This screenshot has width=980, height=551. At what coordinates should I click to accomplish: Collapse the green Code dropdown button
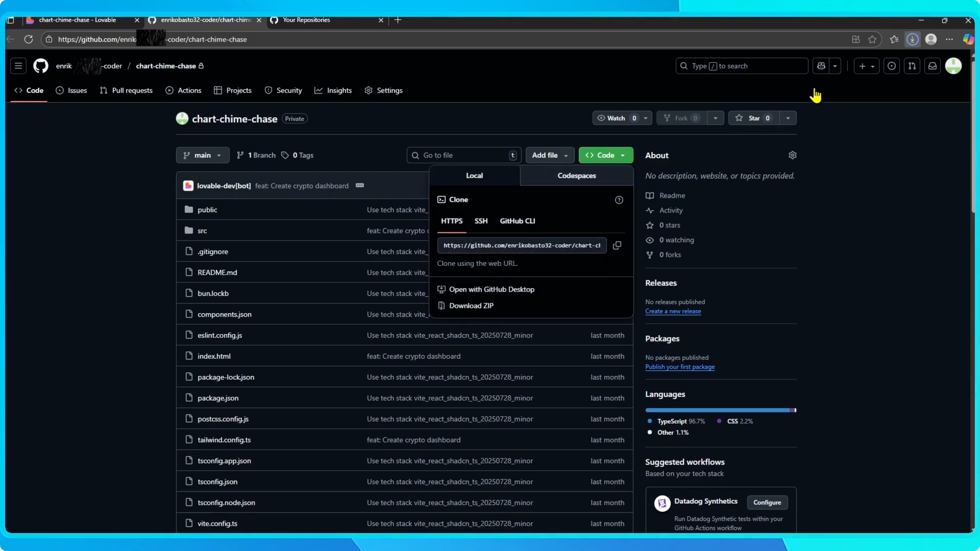pos(606,155)
